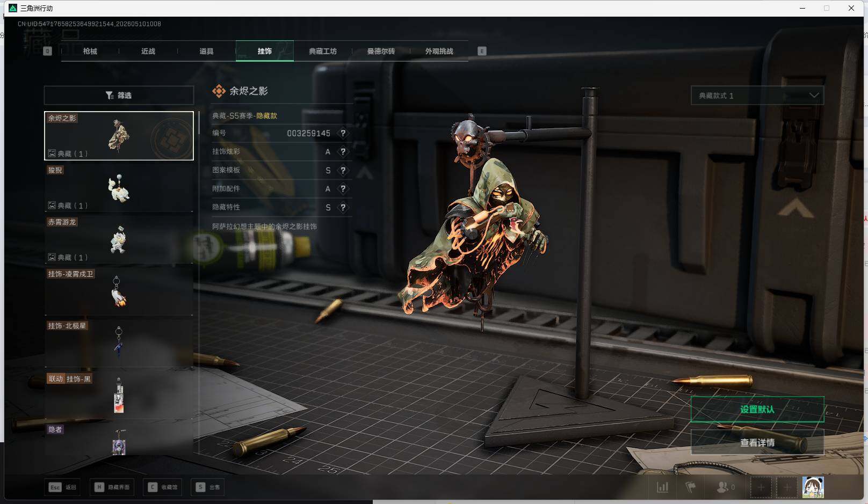Open the 图案模板 help question mark
This screenshot has width=868, height=504.
(343, 170)
